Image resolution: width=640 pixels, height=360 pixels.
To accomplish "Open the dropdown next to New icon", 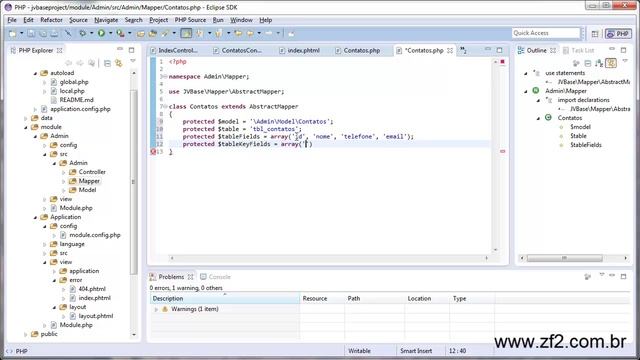I will tap(21, 33).
